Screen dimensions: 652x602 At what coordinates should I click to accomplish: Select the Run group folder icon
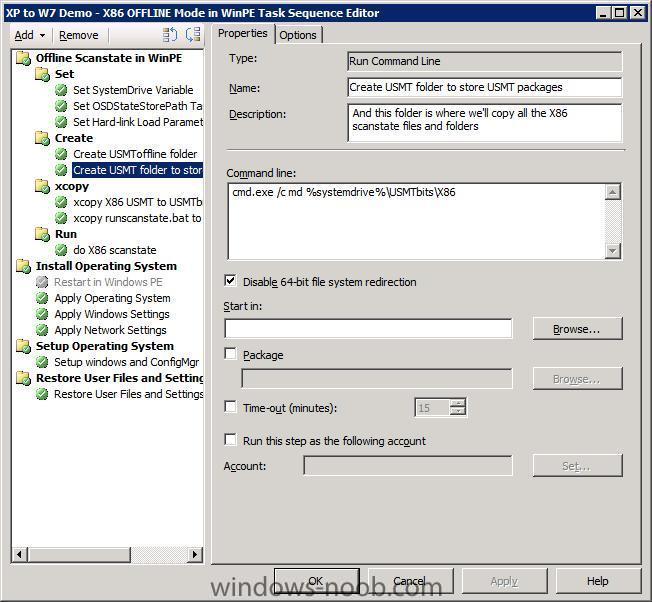pyautogui.click(x=42, y=234)
